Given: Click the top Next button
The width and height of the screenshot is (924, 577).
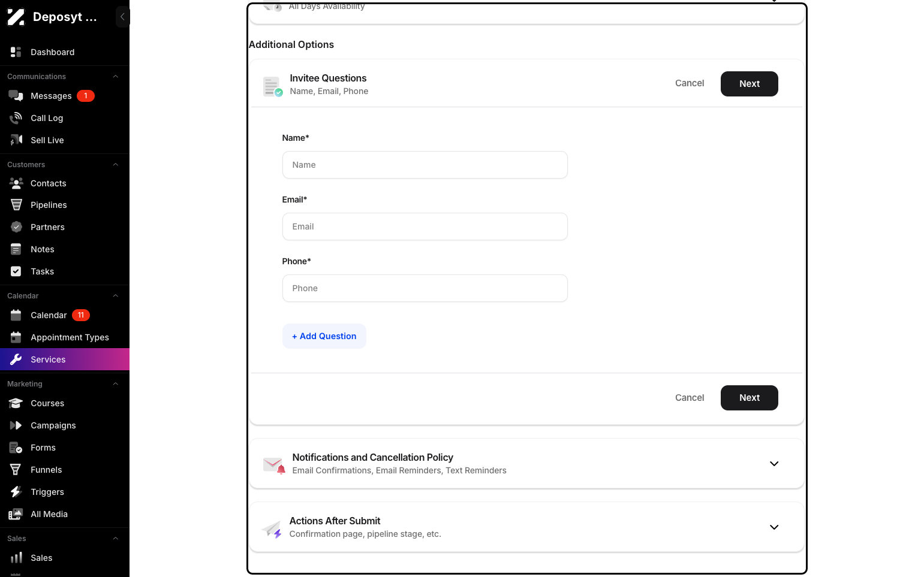Looking at the screenshot, I should click(749, 84).
